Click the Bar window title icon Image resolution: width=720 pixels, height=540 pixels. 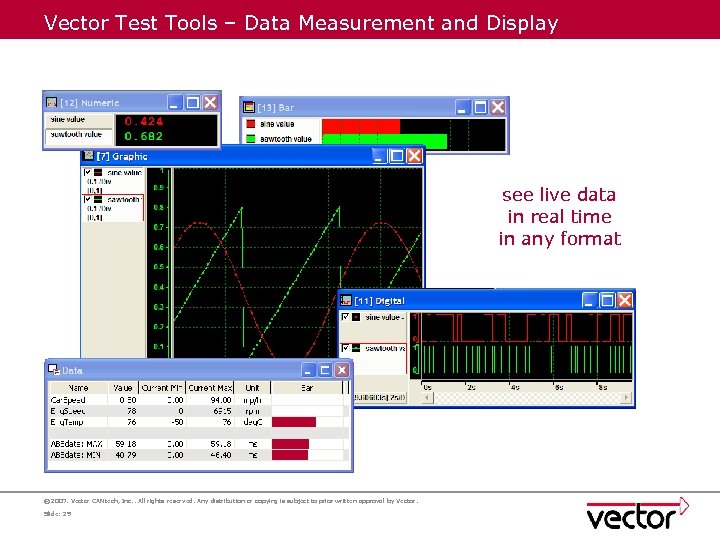tap(248, 107)
